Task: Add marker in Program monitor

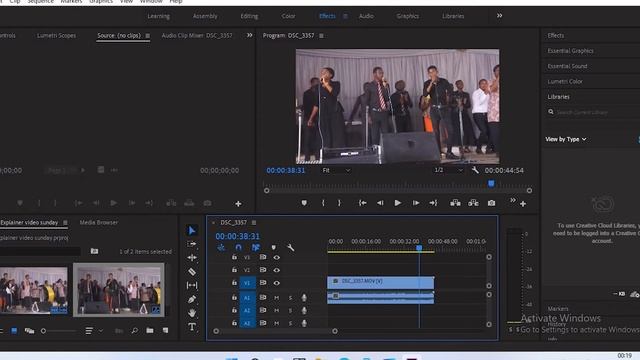Action: coord(304,203)
